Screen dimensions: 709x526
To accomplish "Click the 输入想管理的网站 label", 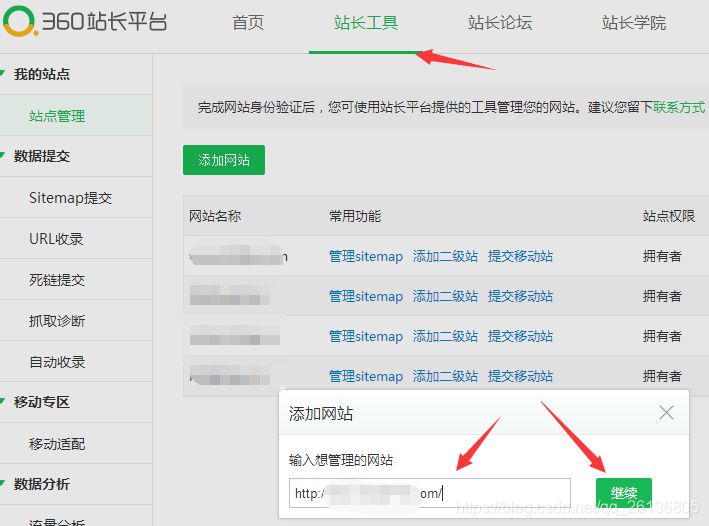I will (341, 460).
